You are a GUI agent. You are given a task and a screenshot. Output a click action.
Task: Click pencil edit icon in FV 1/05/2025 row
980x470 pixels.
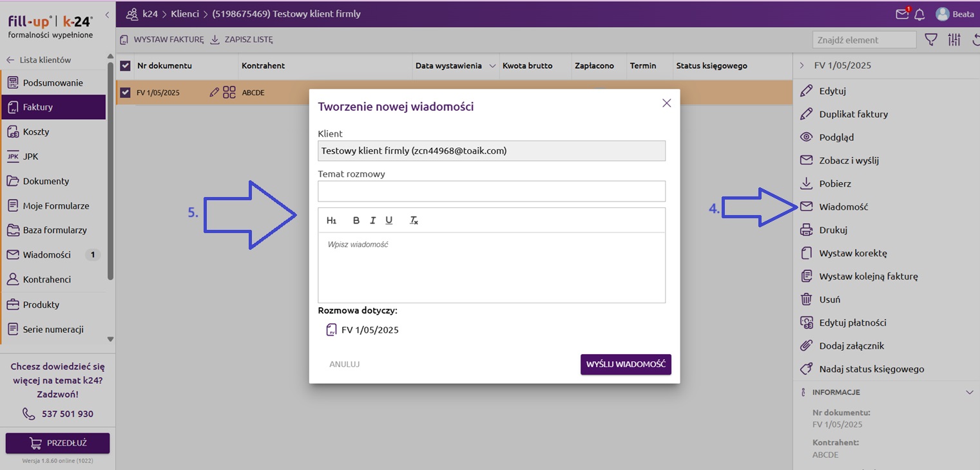pyautogui.click(x=215, y=93)
